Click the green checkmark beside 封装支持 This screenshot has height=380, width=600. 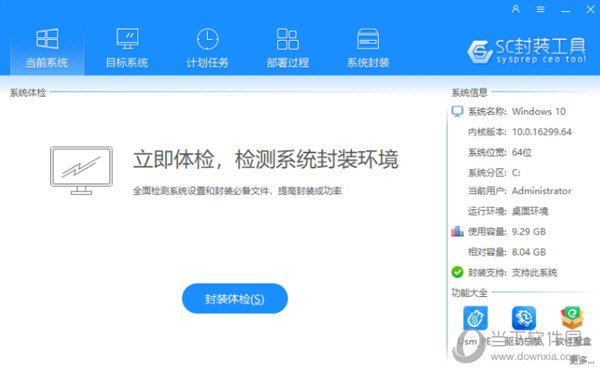point(457,272)
